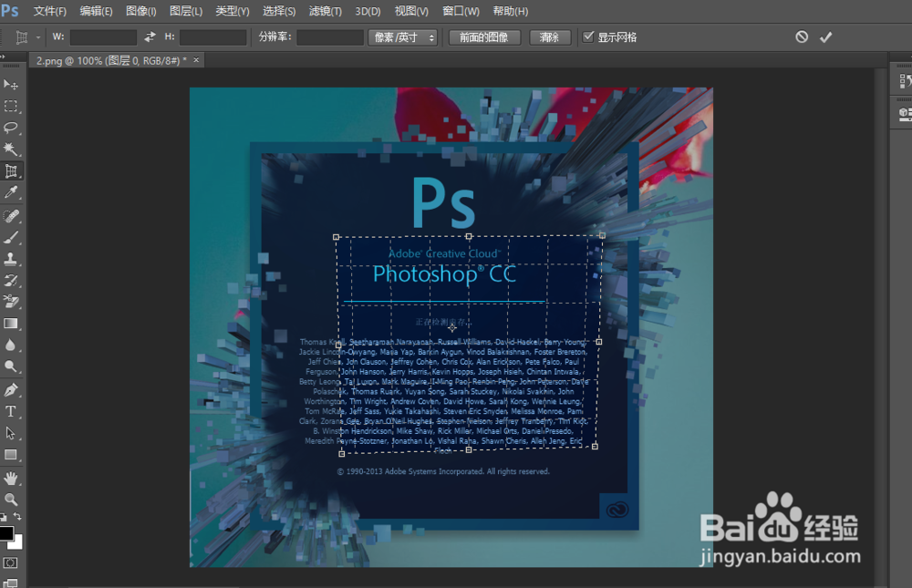
Task: Click the top-right corner crop handle
Action: (602, 235)
